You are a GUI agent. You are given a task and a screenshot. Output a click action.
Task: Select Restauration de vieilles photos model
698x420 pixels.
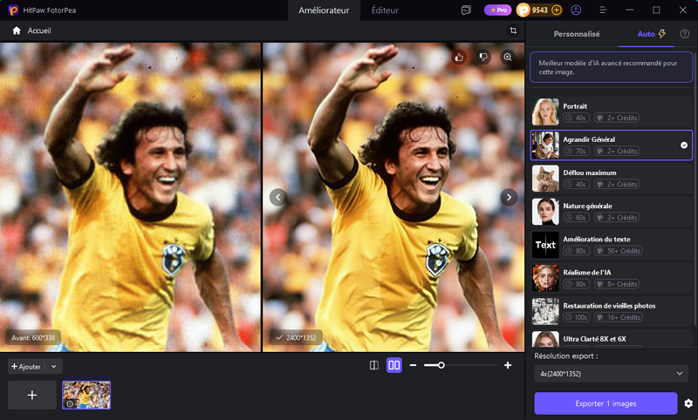click(x=611, y=311)
